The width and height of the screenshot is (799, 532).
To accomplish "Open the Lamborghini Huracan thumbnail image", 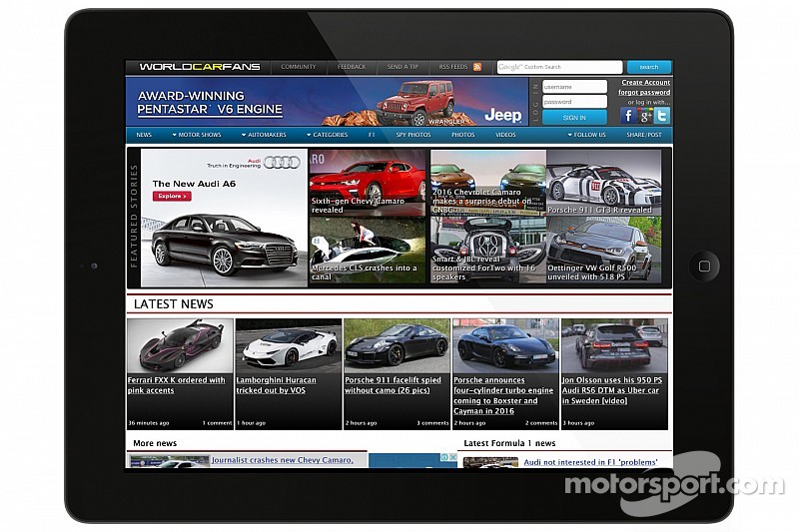I will (x=289, y=346).
